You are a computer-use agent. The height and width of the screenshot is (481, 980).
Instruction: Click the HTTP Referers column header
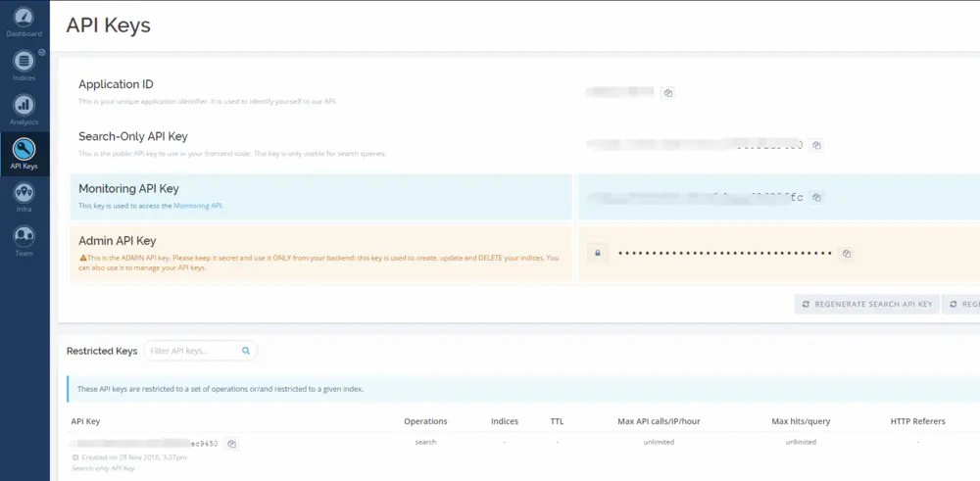pyautogui.click(x=917, y=421)
